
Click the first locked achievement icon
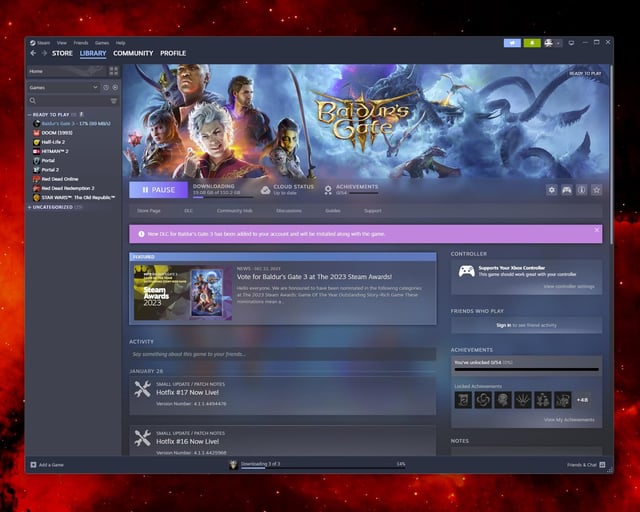463,400
